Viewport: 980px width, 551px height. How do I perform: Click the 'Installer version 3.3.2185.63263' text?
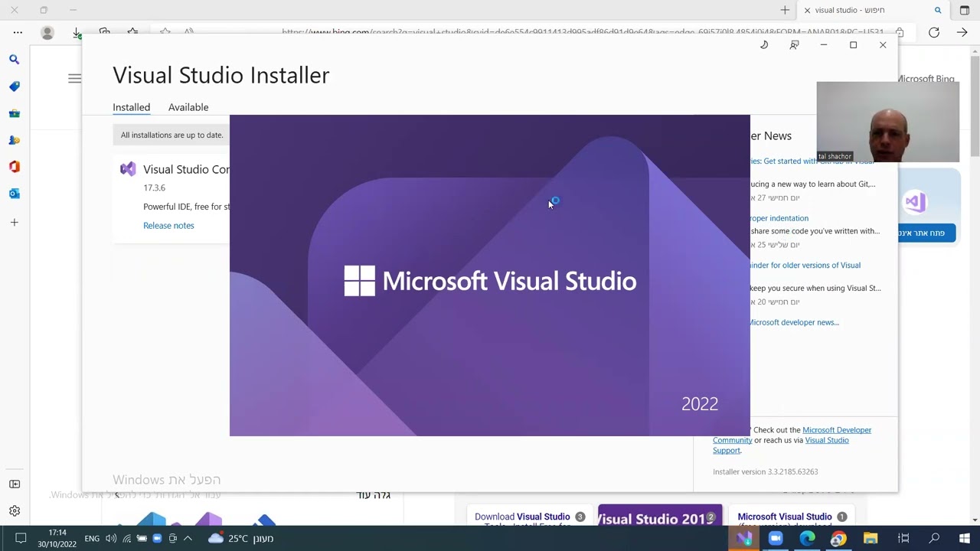pos(765,471)
